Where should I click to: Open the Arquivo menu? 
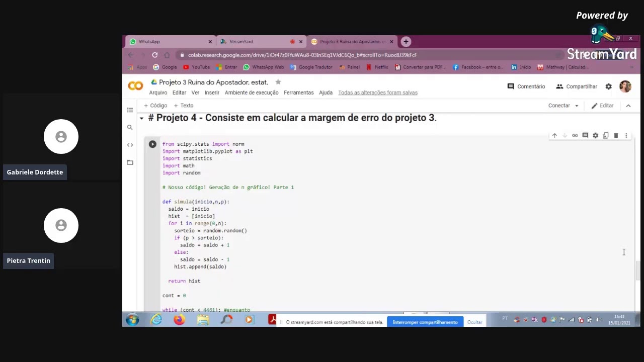pyautogui.click(x=158, y=93)
